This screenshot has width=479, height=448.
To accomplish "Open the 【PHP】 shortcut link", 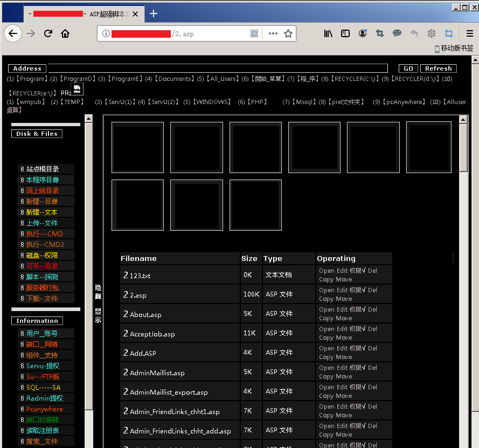I will coord(257,102).
